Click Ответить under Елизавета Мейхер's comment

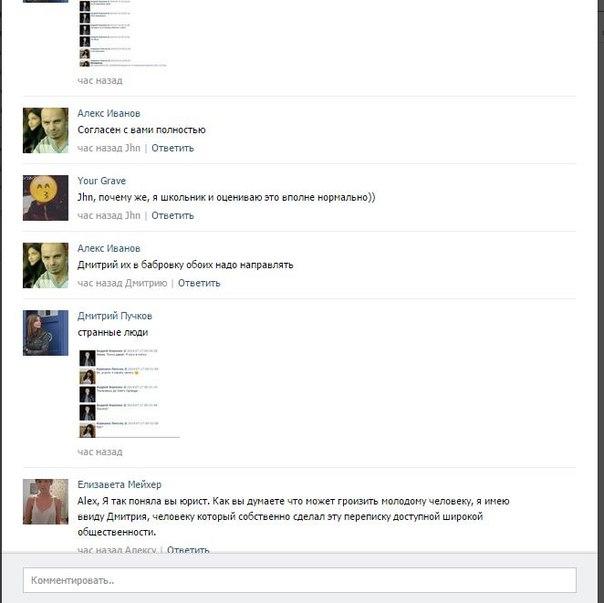188,550
